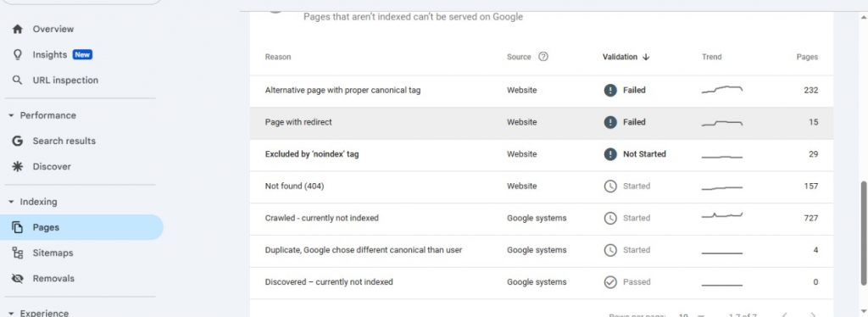The image size is (868, 317).
Task: Show Source column help icon
Action: click(x=543, y=57)
